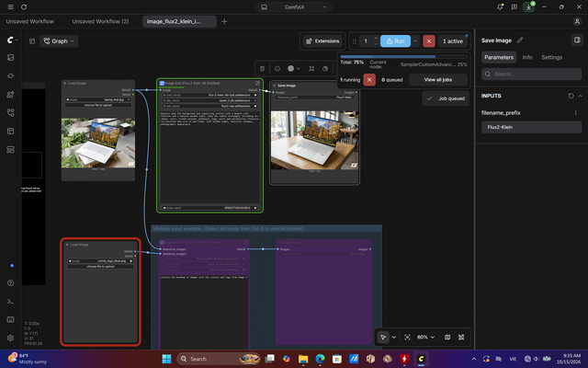Click the refresh icon in title bar
Viewport: 588px width, 368px height.
click(24, 7)
